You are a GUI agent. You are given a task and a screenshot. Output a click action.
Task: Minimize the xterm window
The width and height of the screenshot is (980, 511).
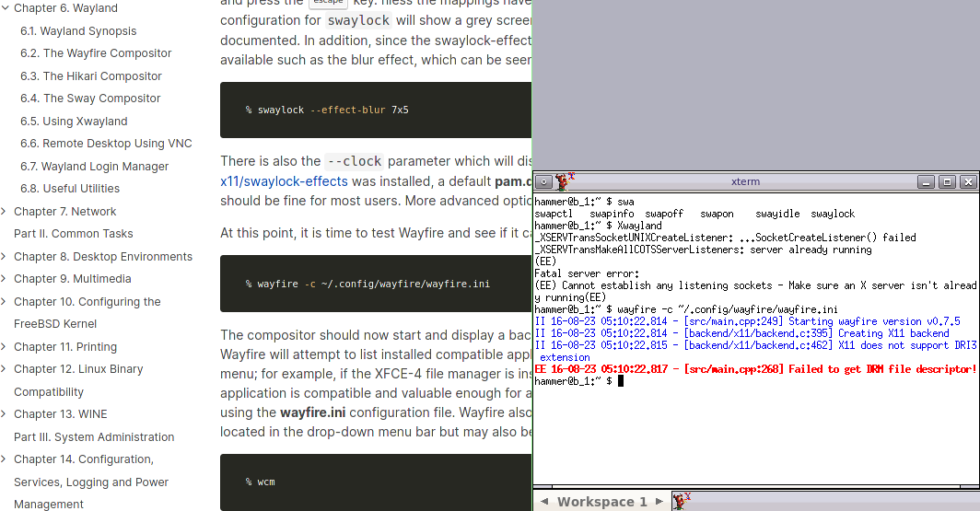pos(927,181)
